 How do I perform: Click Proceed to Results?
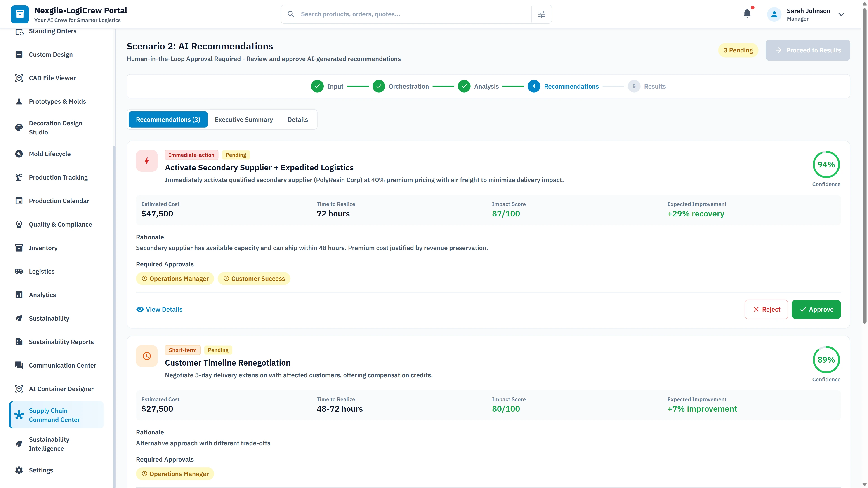[808, 50]
